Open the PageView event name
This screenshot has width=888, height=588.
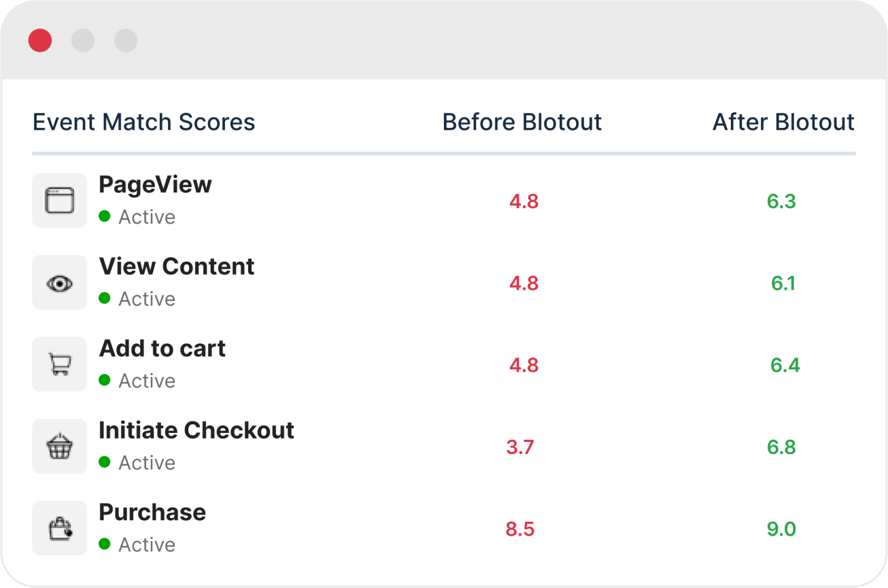[x=155, y=184]
